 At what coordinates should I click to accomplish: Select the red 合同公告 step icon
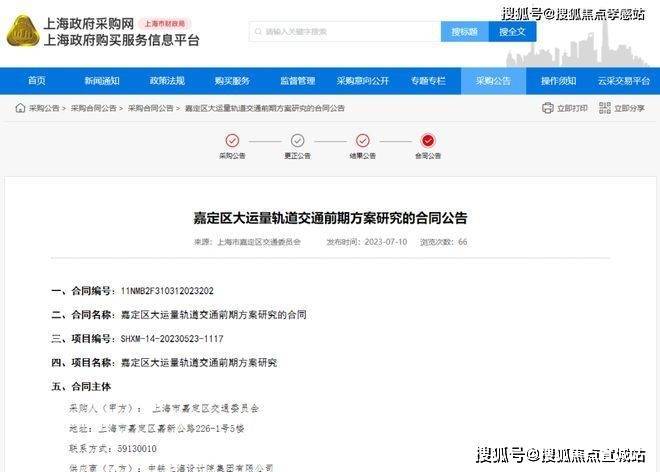tap(428, 140)
